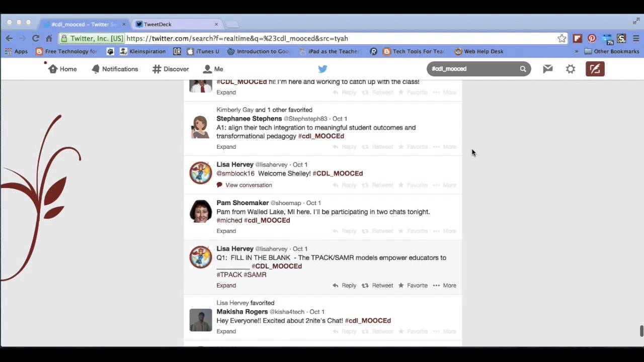This screenshot has width=644, height=362.
Task: Open a new browser tab
Action: click(231, 24)
